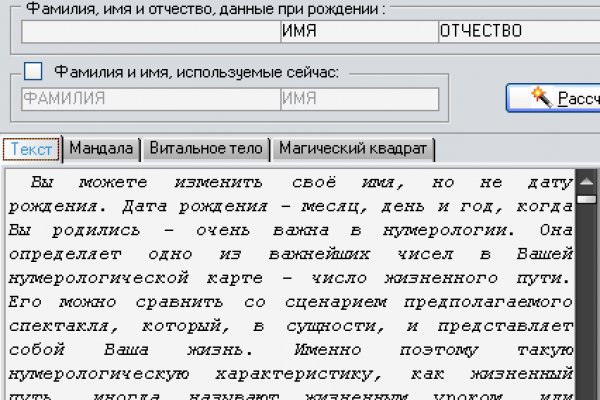Select the current ИМЯ field below checkbox
Screen dimensions: 600x400
358,99
